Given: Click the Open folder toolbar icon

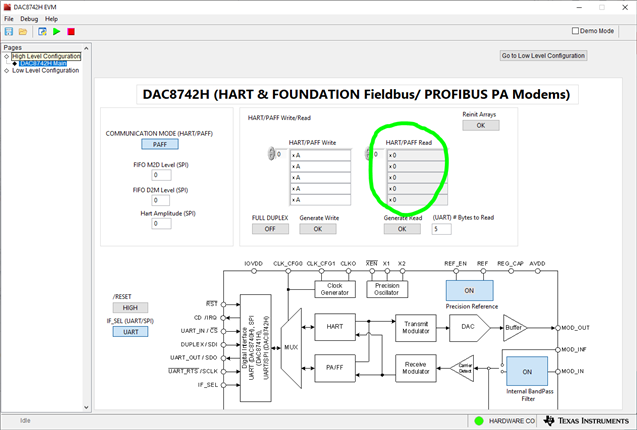Looking at the screenshot, I should (23, 31).
